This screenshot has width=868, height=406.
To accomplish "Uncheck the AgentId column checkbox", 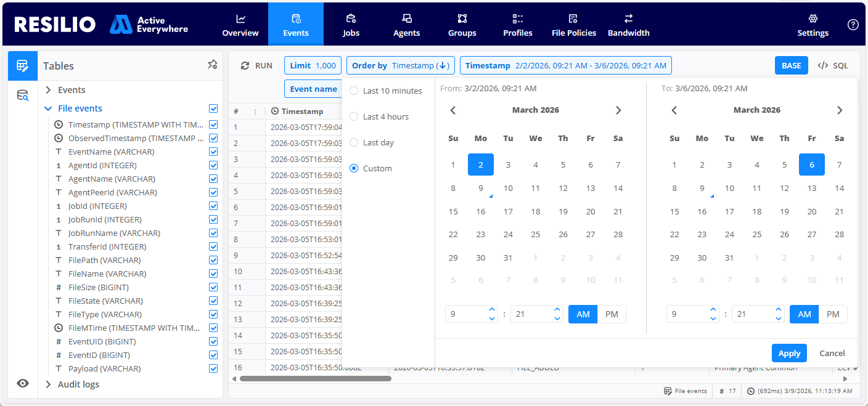I will point(213,165).
